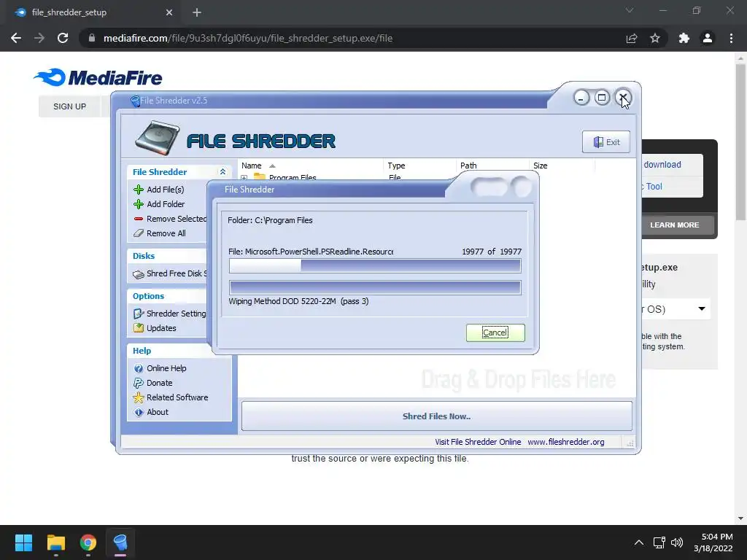Click the Add File(s) plus icon
This screenshot has width=747, height=560.
(139, 190)
